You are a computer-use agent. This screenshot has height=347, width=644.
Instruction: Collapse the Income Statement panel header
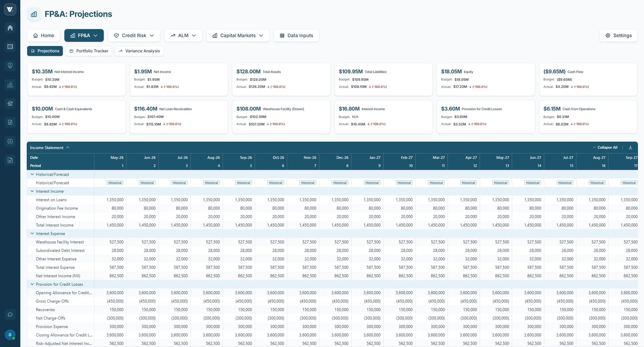pos(50,148)
